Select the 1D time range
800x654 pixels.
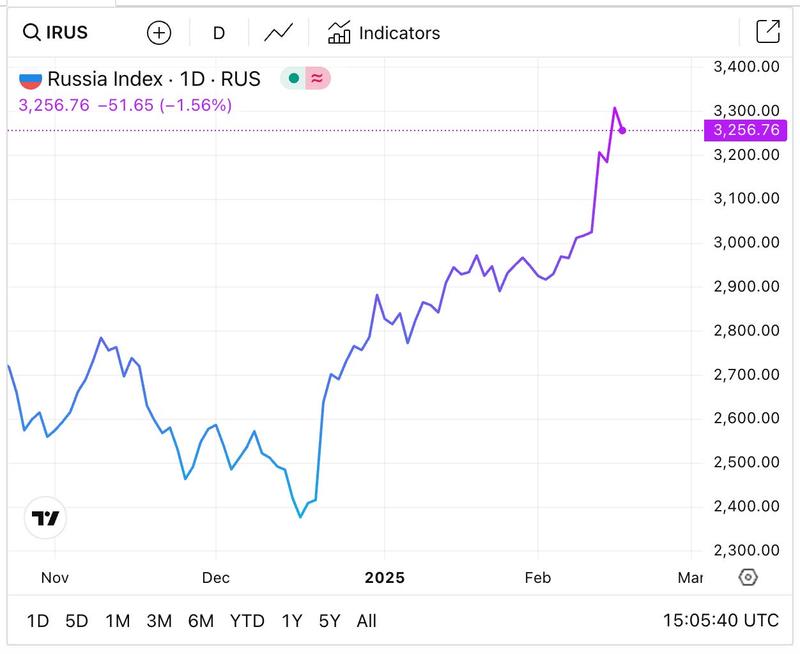[x=37, y=621]
